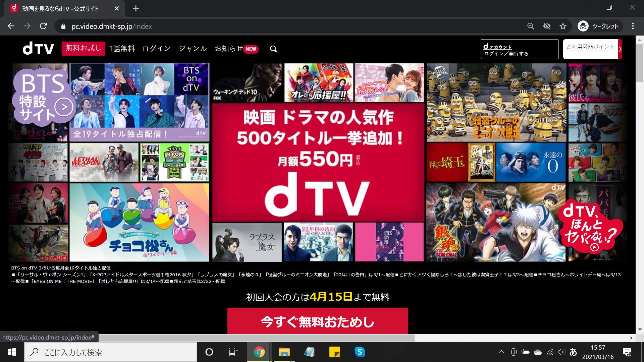Click dアカウント ログイン／発行する box
The width and height of the screenshot is (644, 362).
[x=519, y=49]
